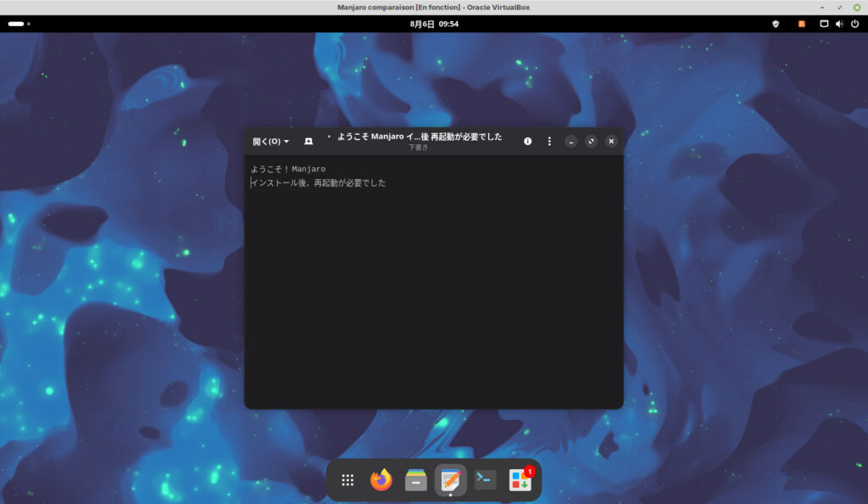868x504 pixels.
Task: Click the shield tray icon in top bar
Action: click(776, 24)
